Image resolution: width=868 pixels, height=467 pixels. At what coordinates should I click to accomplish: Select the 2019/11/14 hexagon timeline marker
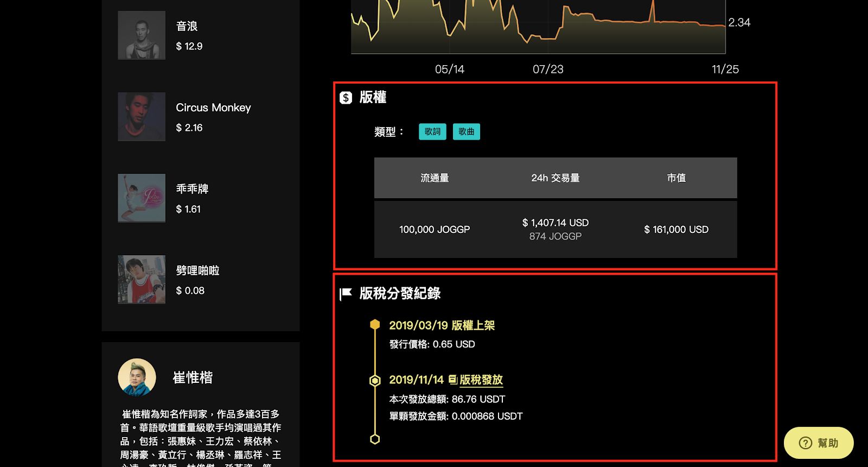375,380
